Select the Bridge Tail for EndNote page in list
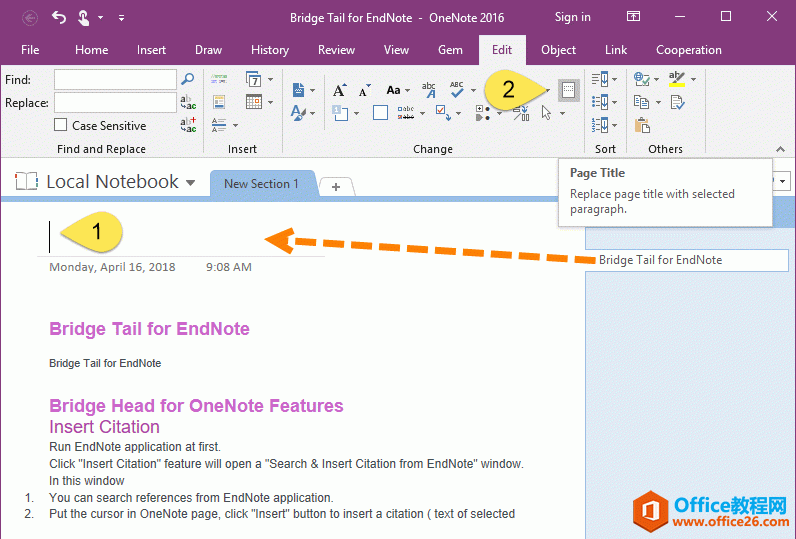This screenshot has width=796, height=539. click(687, 260)
